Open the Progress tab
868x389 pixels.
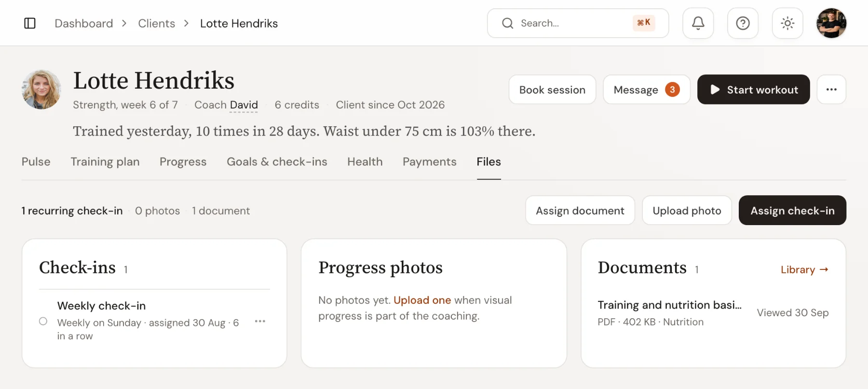click(x=183, y=162)
